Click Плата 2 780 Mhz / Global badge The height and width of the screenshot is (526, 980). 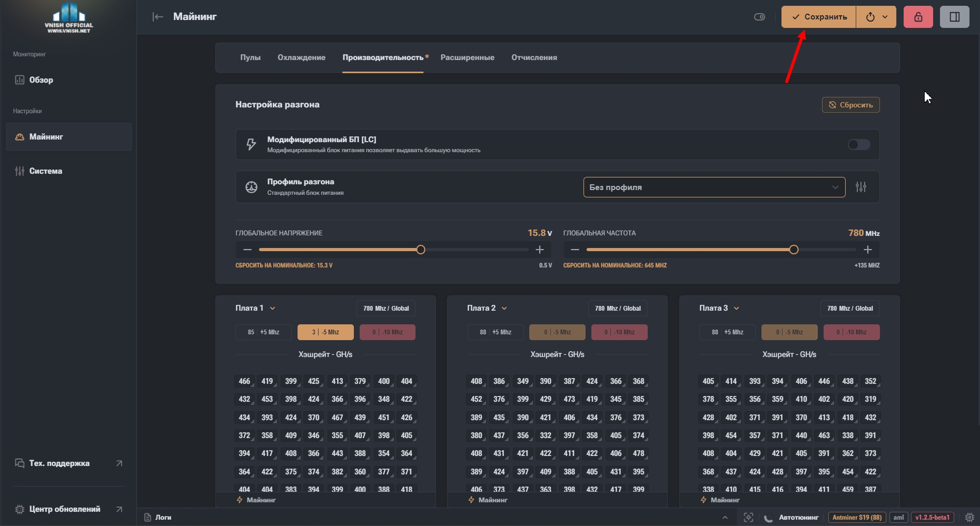pyautogui.click(x=618, y=309)
